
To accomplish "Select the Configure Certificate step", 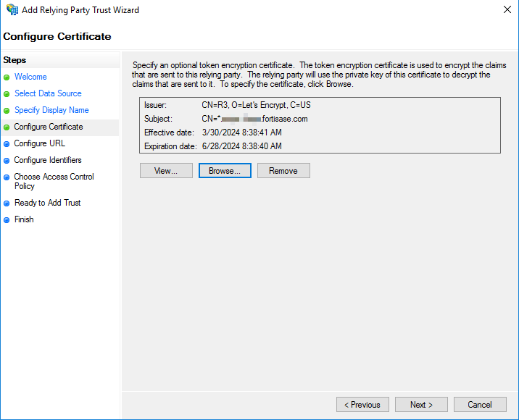I will (49, 127).
